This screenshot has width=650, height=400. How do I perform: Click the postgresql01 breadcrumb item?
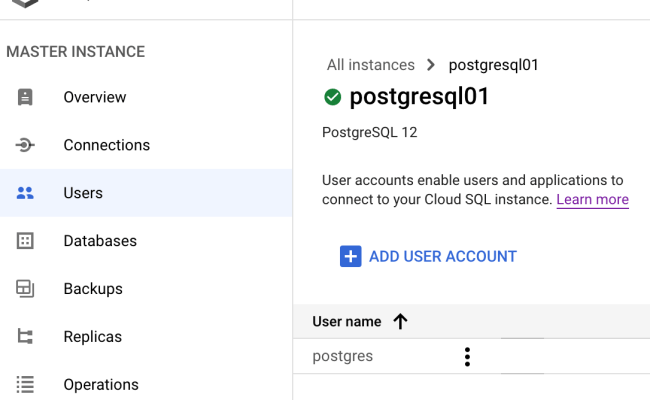[493, 65]
